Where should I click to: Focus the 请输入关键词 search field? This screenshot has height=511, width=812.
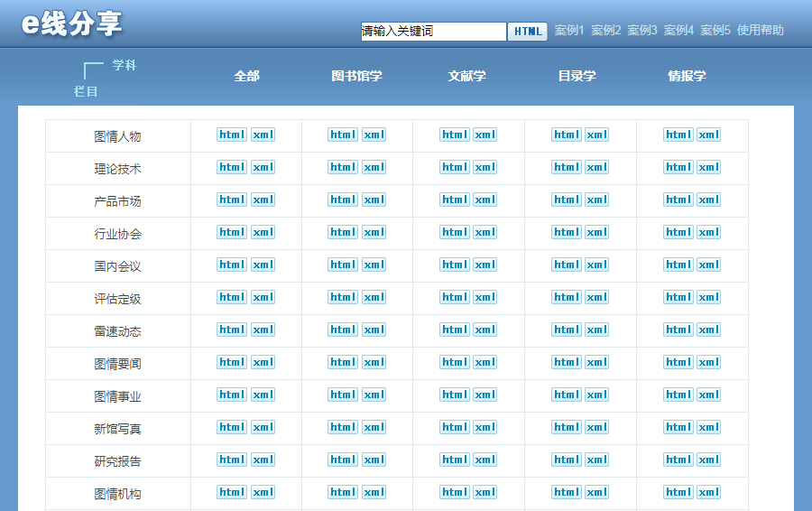[433, 31]
